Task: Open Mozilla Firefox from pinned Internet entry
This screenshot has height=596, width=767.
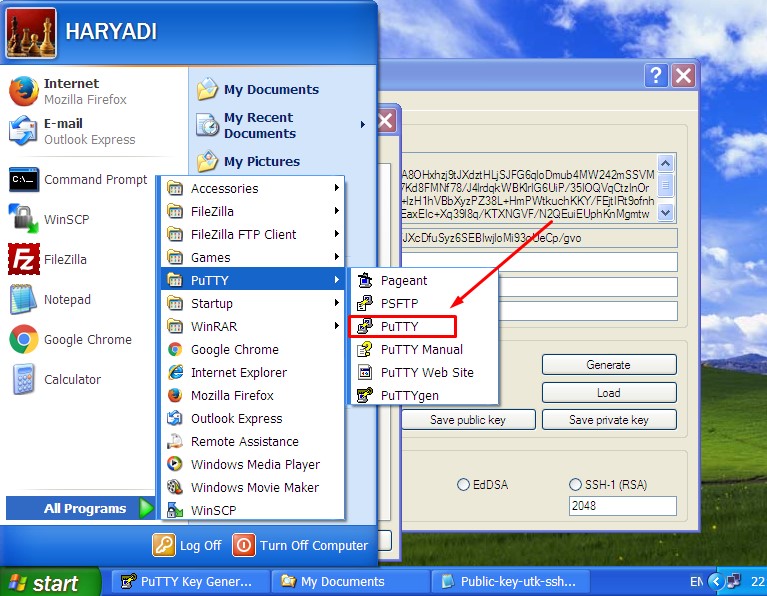Action: click(70, 91)
